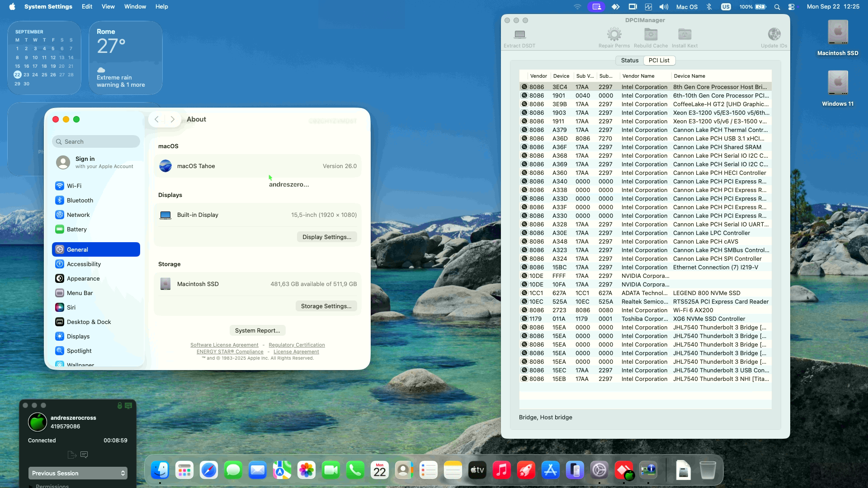The height and width of the screenshot is (488, 868).
Task: Open App Store from the Dock
Action: click(x=551, y=470)
